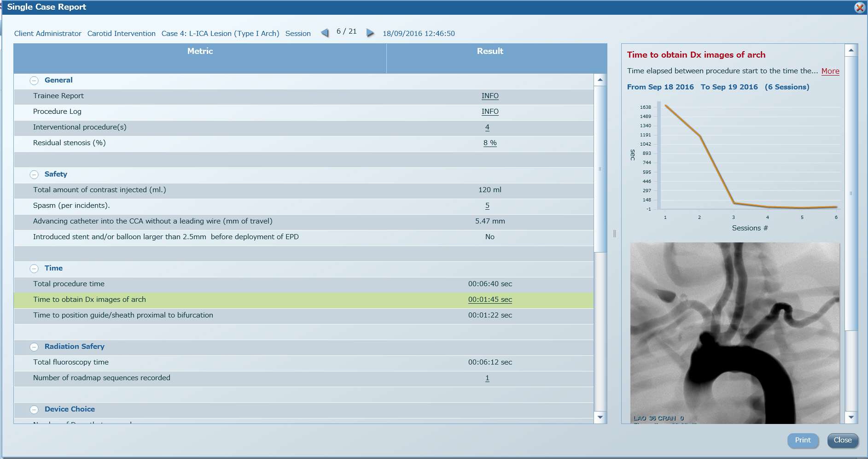Screen dimensions: 868x459
Task: Open the More description link
Action: point(830,71)
